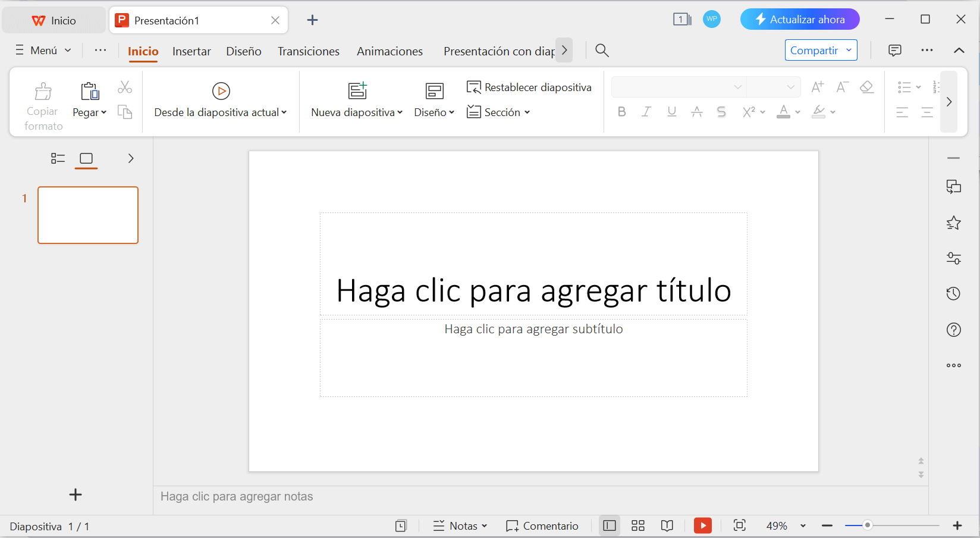This screenshot has width=980, height=538.
Task: Click the fit slide to window icon
Action: (740, 526)
